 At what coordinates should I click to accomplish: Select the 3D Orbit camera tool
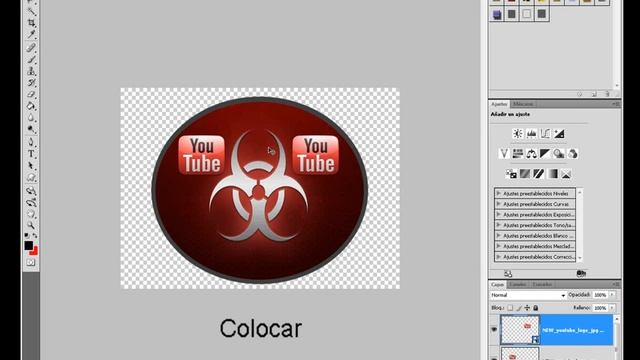pos(31,202)
